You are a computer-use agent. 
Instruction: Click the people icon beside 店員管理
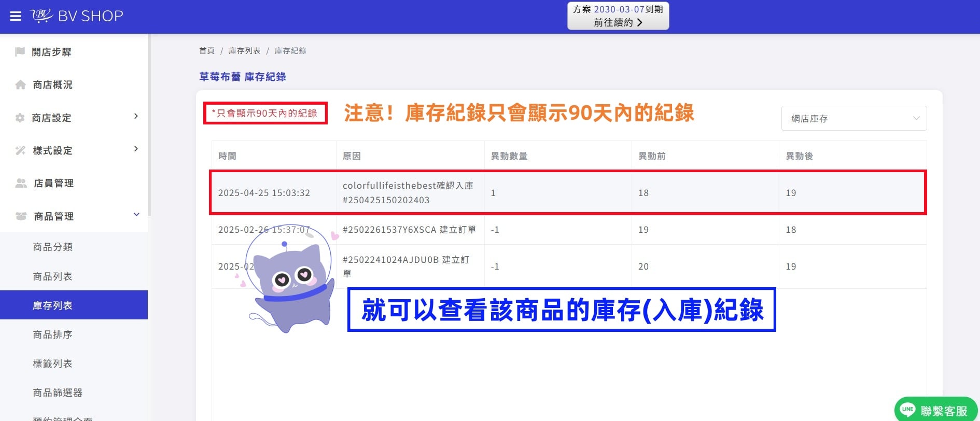pyautogui.click(x=21, y=183)
